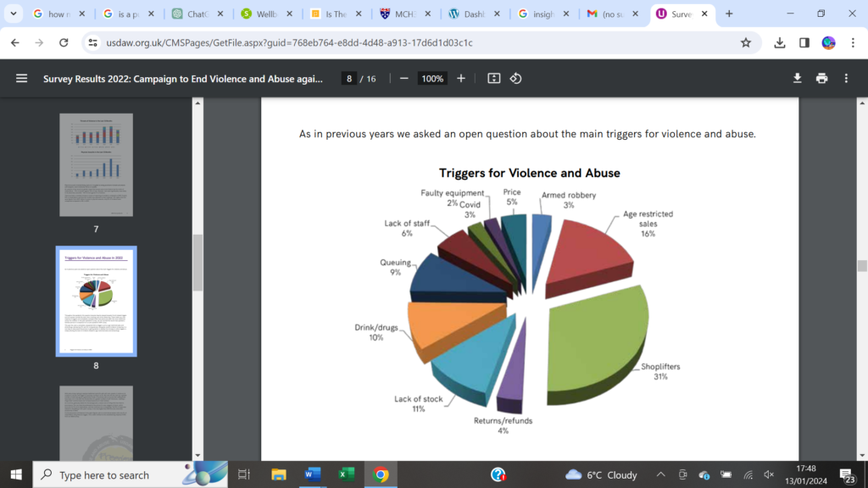
Task: Expand the tab search dropdown
Action: click(x=14, y=14)
